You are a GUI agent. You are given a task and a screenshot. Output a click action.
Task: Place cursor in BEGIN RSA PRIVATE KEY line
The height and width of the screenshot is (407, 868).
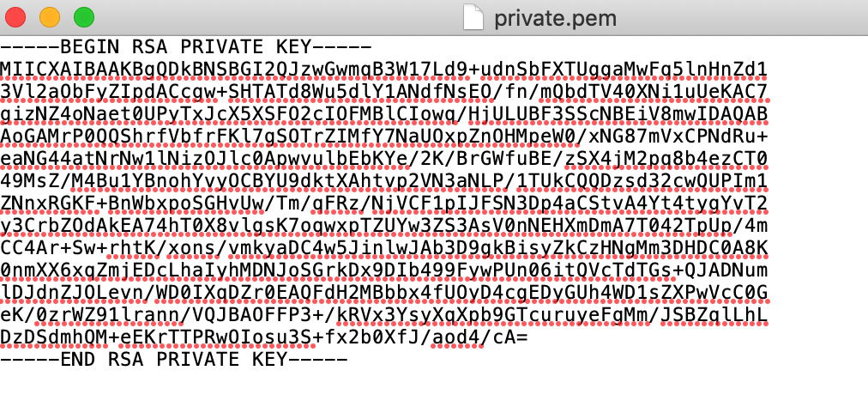pos(186,46)
